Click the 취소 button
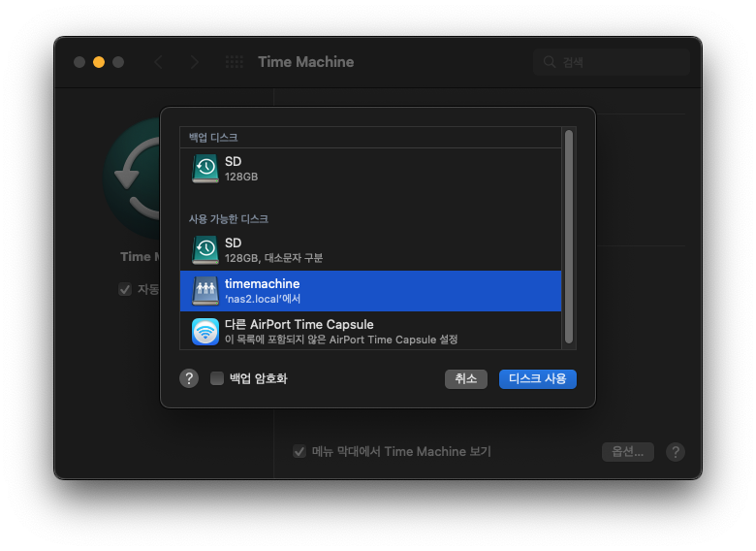Image resolution: width=756 pixels, height=551 pixels. pyautogui.click(x=466, y=378)
